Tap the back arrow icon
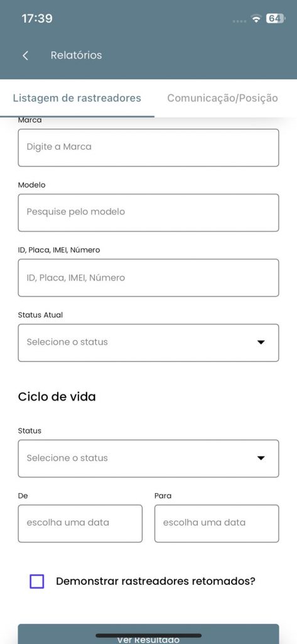This screenshot has height=644, width=297. click(26, 55)
